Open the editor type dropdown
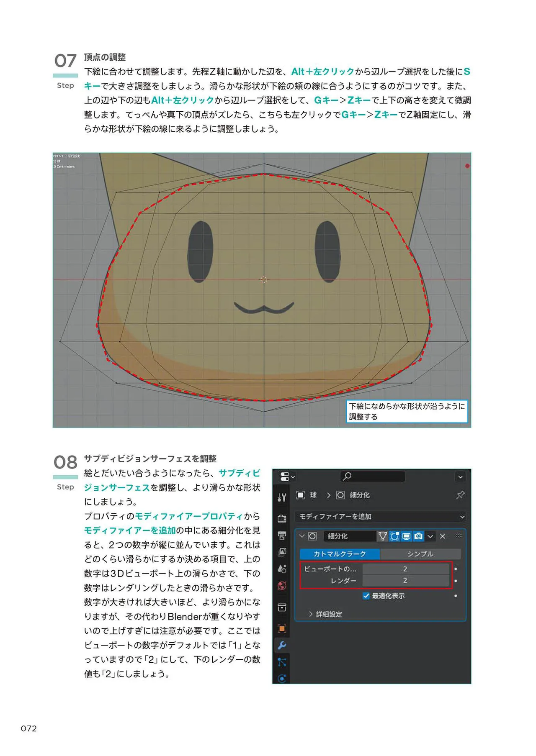Screen dimensions: 536x756 pos(287,477)
